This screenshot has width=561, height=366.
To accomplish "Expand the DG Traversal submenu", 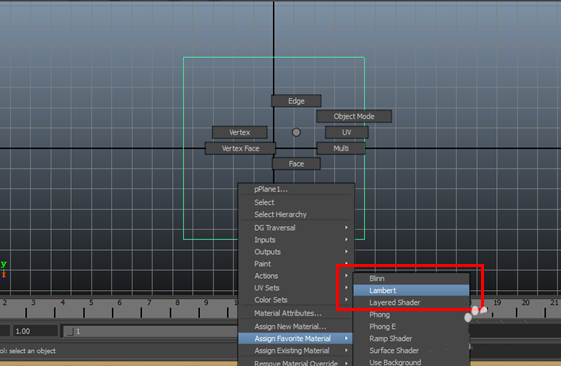I will (x=296, y=228).
